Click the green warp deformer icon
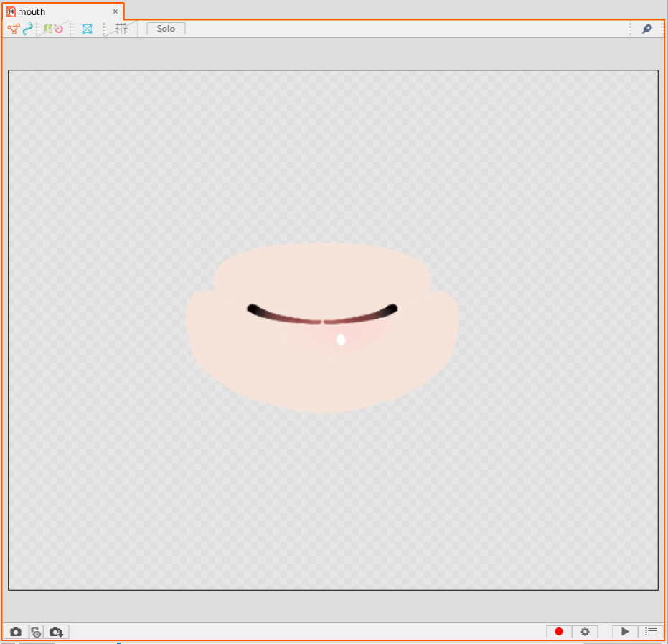 47,29
